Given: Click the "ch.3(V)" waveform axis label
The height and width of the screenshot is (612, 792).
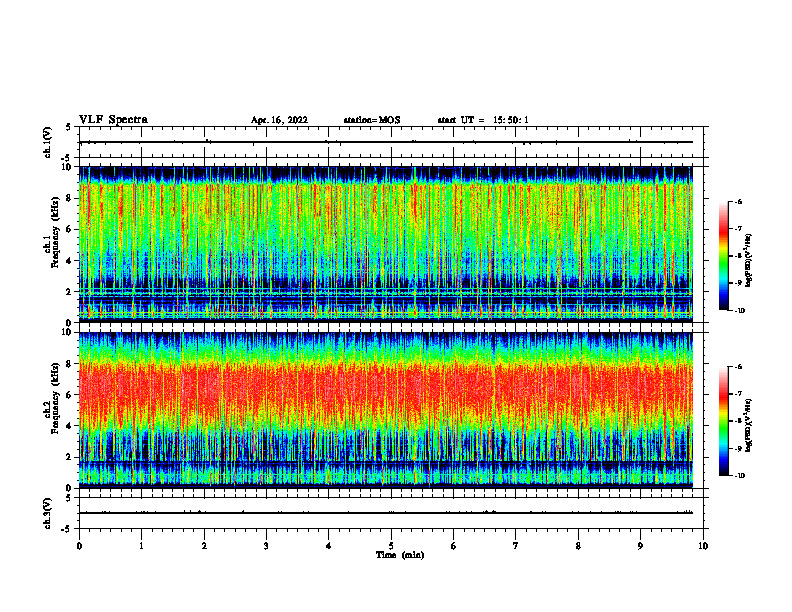Looking at the screenshot, I should click(x=48, y=513).
